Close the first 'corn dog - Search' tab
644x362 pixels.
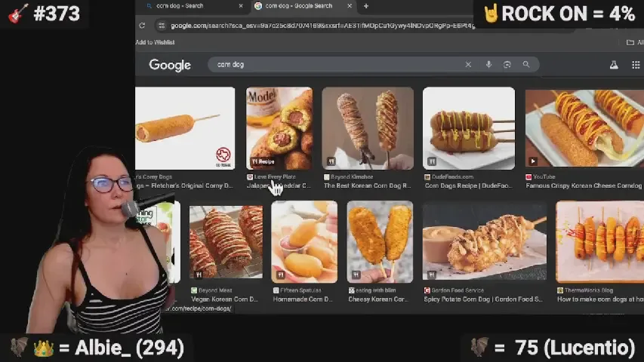pyautogui.click(x=241, y=6)
